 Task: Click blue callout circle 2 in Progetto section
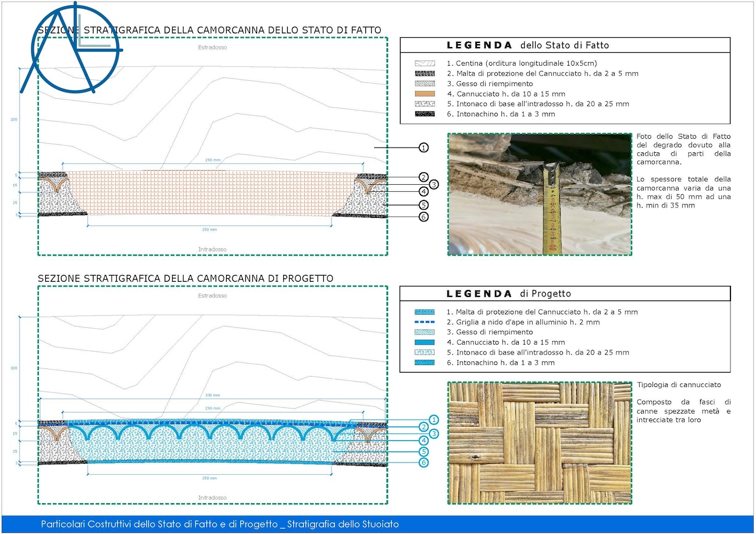coord(423,427)
